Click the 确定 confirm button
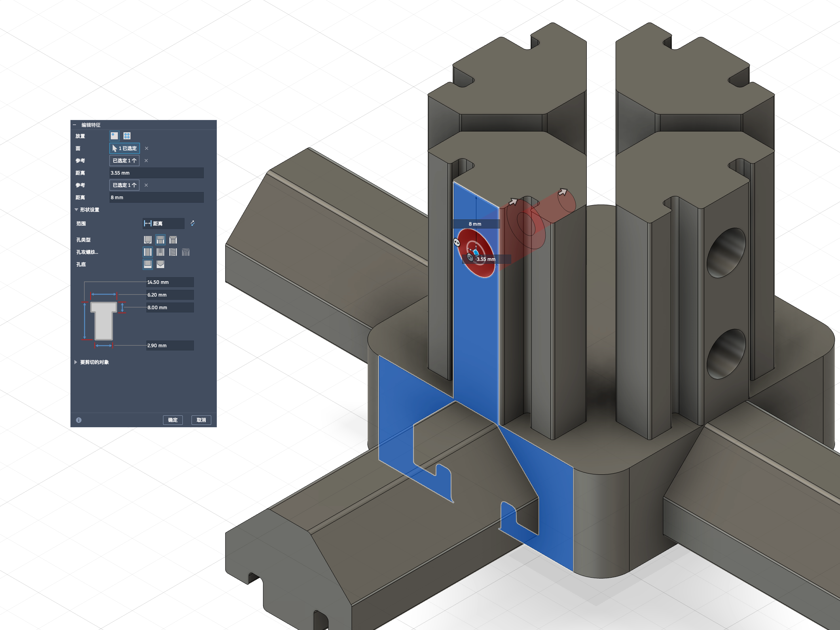This screenshot has height=630, width=840. [x=173, y=420]
